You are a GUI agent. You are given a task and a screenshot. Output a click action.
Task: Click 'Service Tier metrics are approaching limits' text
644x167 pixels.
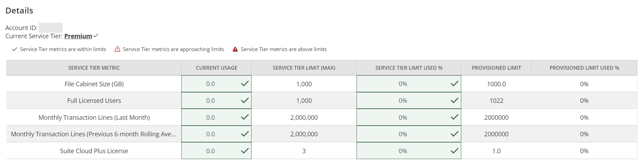coord(173,49)
